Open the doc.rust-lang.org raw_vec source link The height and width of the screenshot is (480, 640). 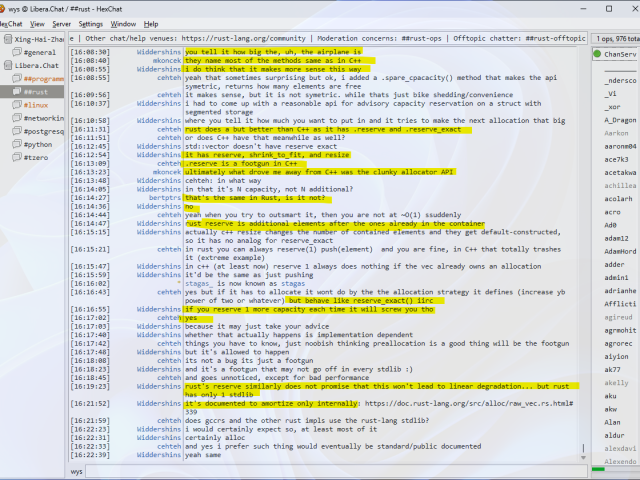tap(469, 403)
